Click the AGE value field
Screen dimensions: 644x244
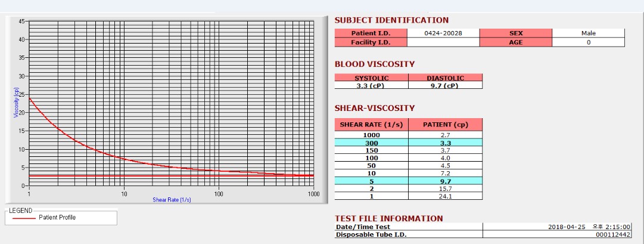coord(588,42)
